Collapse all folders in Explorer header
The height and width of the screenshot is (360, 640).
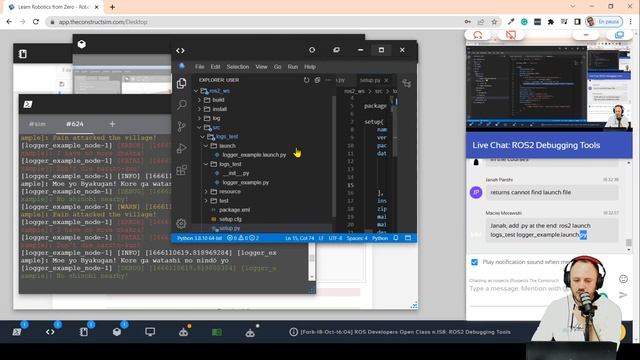pos(317,80)
